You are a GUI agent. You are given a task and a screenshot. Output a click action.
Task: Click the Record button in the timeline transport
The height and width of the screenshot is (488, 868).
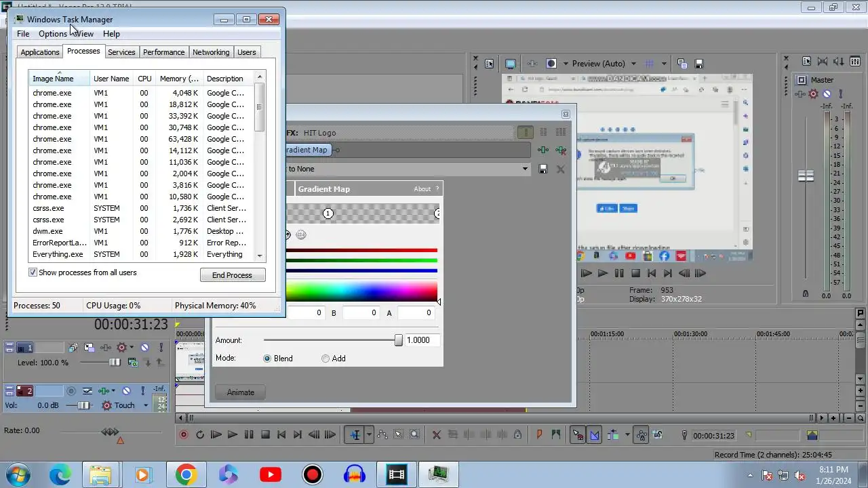(184, 434)
